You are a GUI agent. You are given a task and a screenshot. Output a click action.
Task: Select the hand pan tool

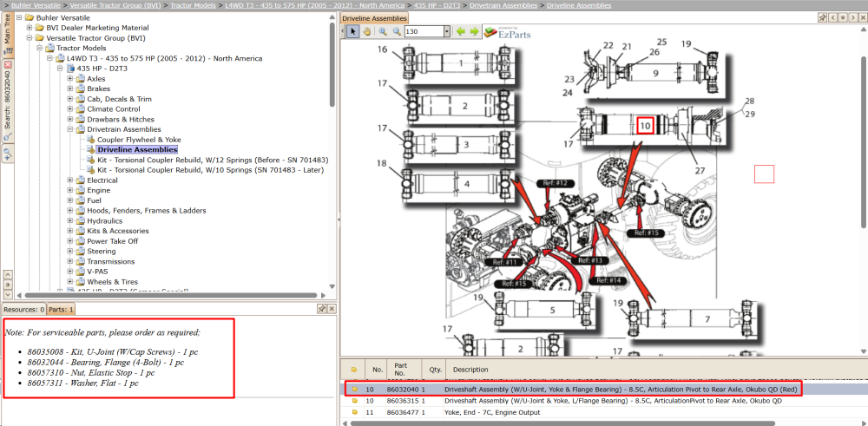coord(366,31)
